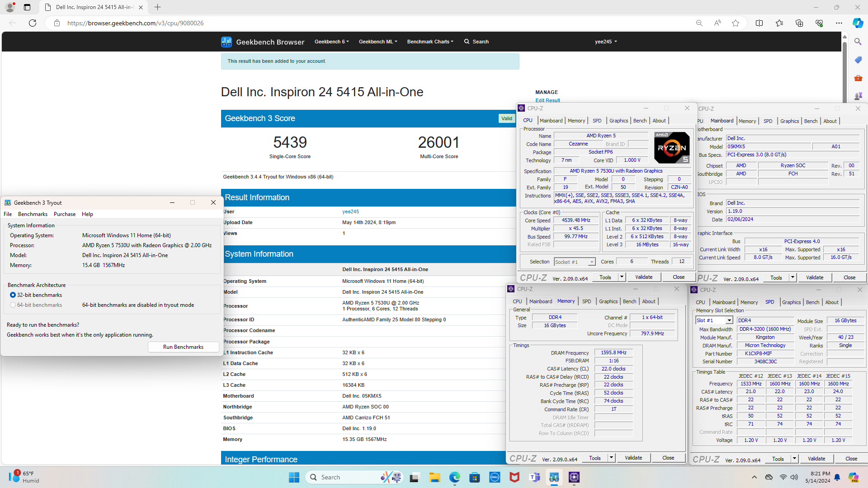Open the tab actions menu icon
The image size is (868, 488).
pos(27,7)
